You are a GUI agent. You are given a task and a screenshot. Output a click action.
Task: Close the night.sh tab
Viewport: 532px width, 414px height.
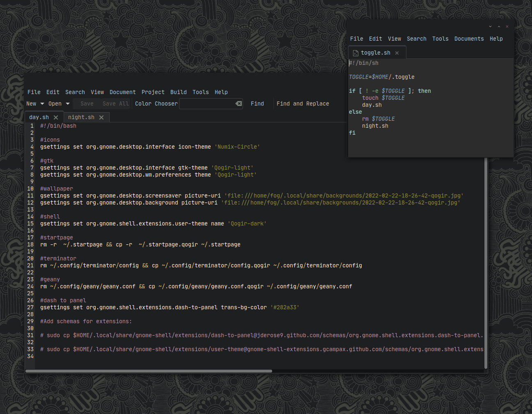coord(101,117)
